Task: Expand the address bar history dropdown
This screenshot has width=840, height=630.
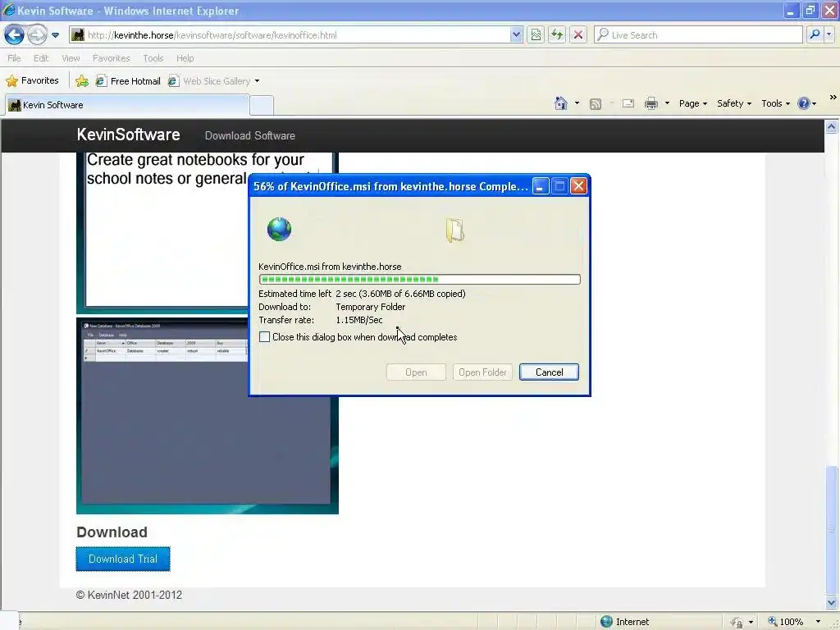Action: pyautogui.click(x=516, y=35)
